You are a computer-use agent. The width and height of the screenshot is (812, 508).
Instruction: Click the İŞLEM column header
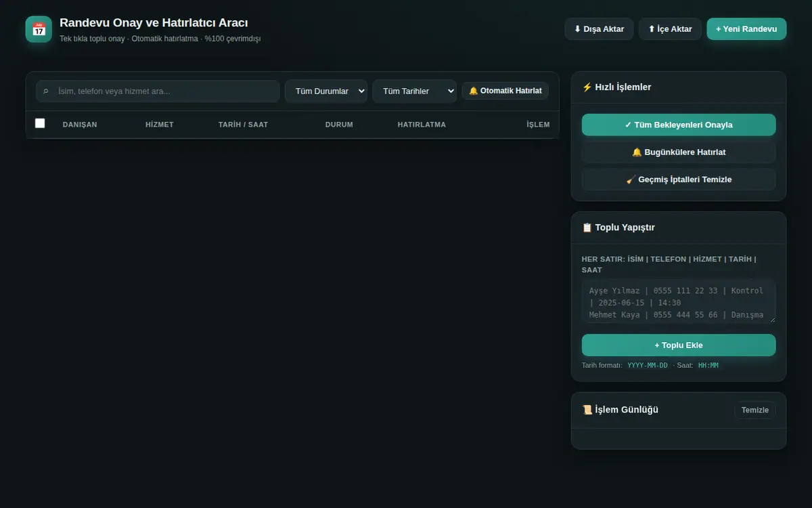click(538, 125)
